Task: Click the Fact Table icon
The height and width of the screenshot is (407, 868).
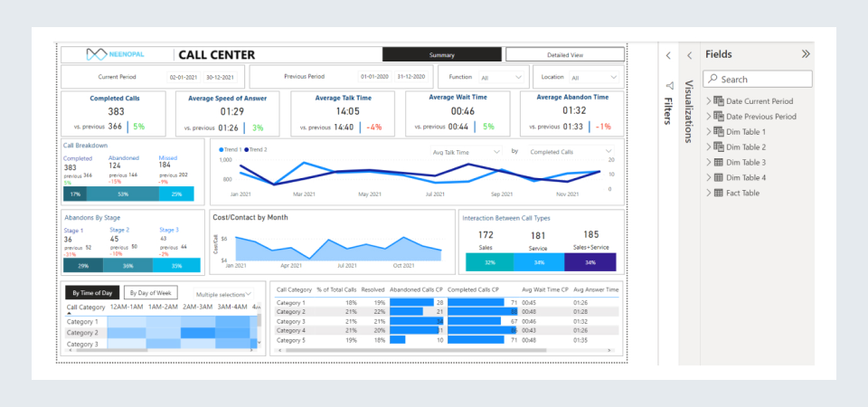Action: coord(719,193)
